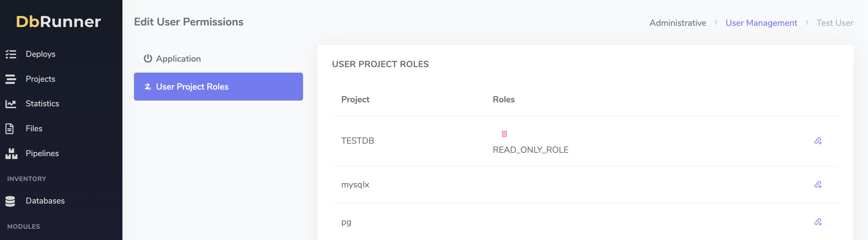Open the Application permissions tab

point(178,59)
